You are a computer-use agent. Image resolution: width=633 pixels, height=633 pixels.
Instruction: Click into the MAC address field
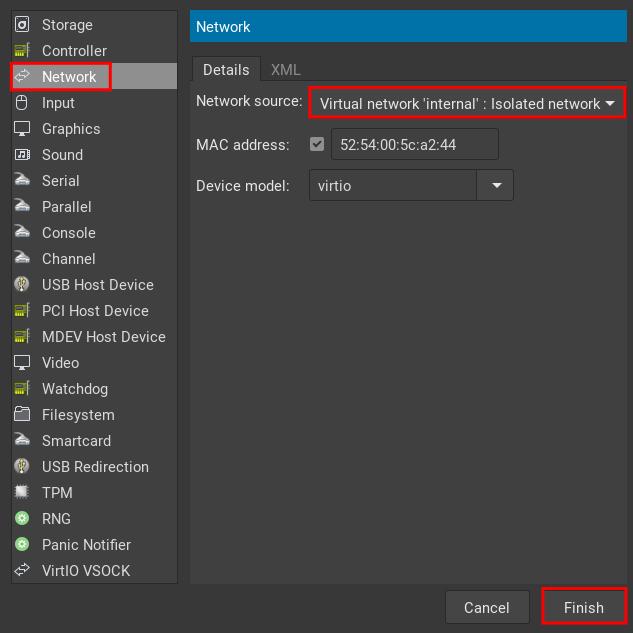tap(414, 144)
